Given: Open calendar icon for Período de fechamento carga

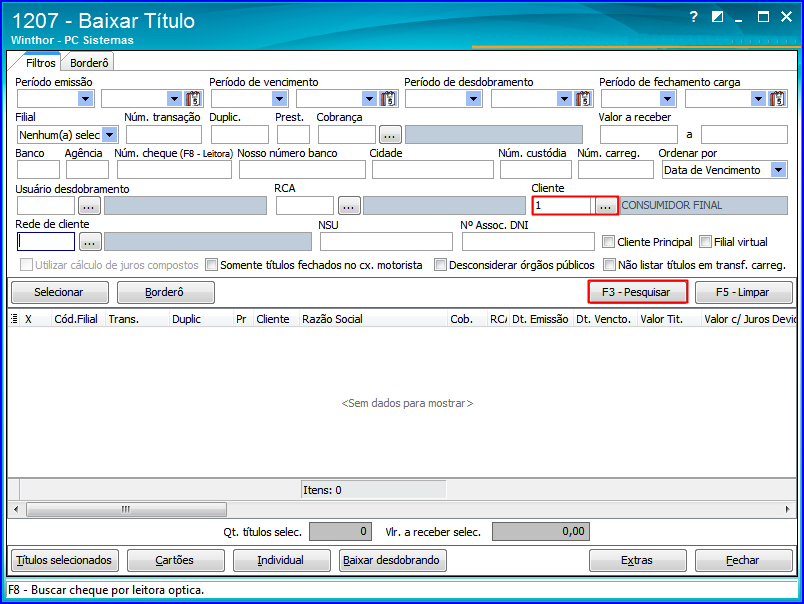Looking at the screenshot, I should click(778, 98).
